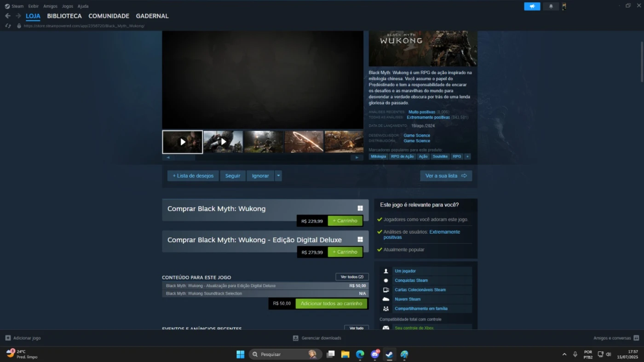The image size is (644, 362).
Task: Click Windows icon on Comprar Black Myth: Wukong
Action: pos(360,208)
